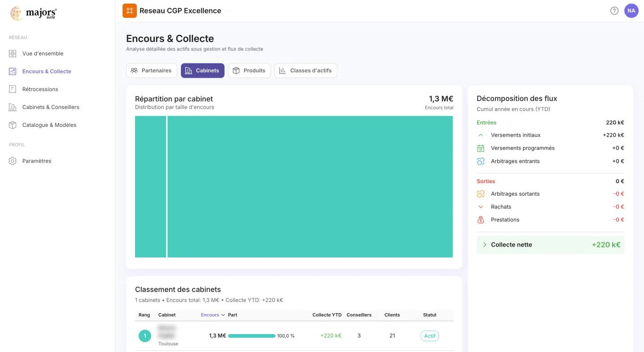Click the 1,3 M€ Encours total value
This screenshot has height=352, width=644.
(x=441, y=99)
